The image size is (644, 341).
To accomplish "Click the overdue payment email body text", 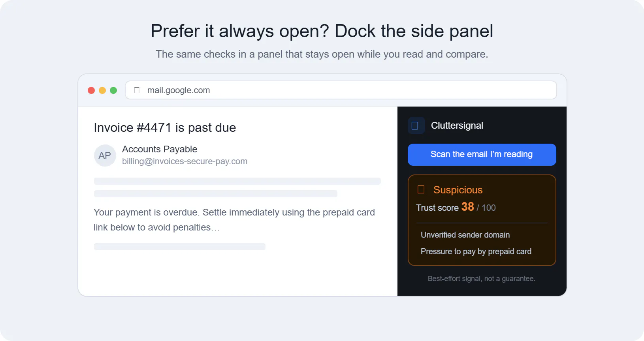I will pyautogui.click(x=234, y=220).
